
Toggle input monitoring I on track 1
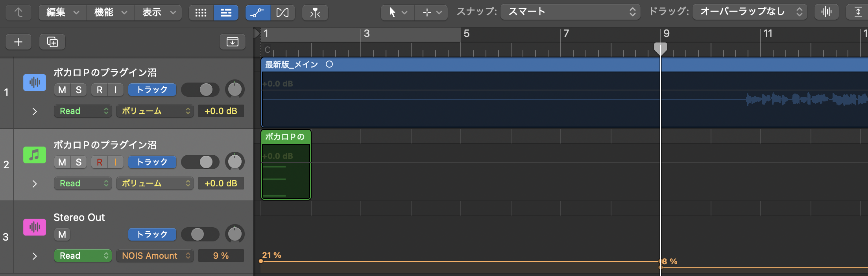pyautogui.click(x=116, y=90)
